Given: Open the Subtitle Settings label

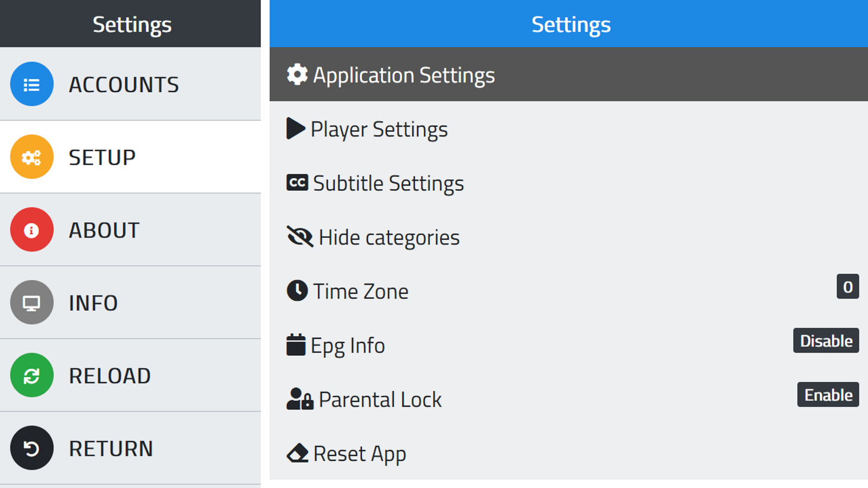Looking at the screenshot, I should point(388,183).
